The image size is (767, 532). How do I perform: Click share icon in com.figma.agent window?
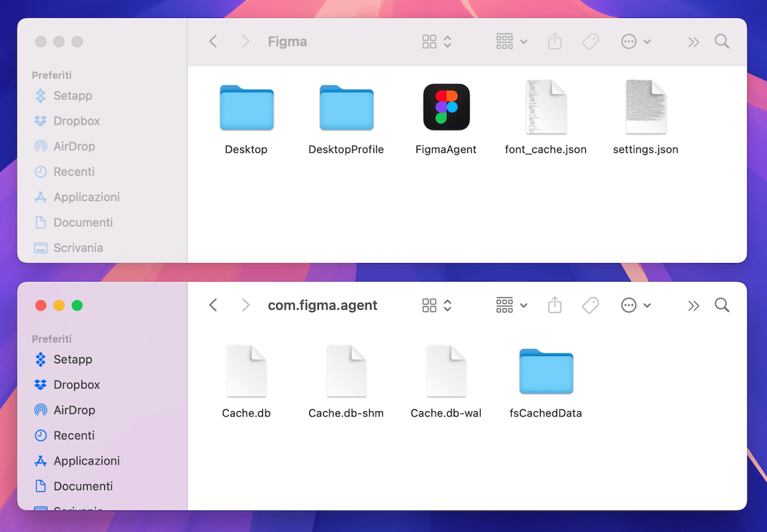coord(554,306)
